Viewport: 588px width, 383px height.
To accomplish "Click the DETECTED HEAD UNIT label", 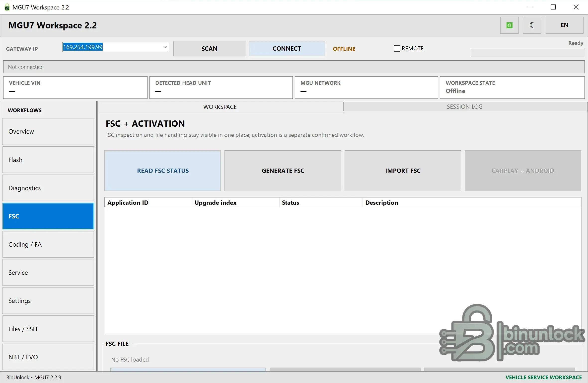I will (x=183, y=83).
